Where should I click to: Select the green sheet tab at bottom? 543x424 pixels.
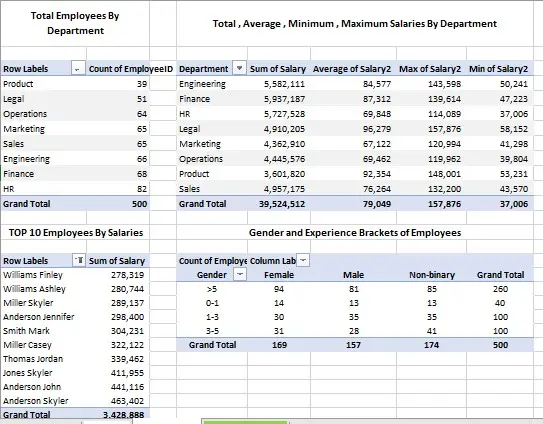click(x=245, y=422)
